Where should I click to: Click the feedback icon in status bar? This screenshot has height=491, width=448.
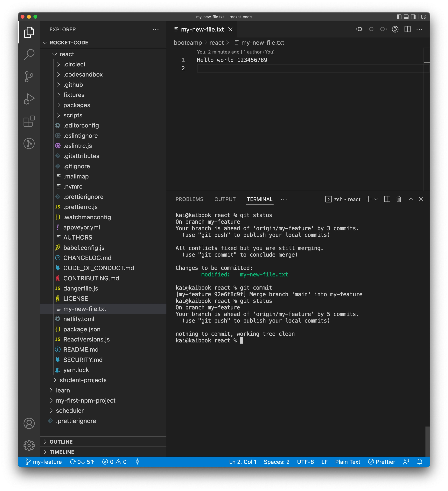coord(406,462)
